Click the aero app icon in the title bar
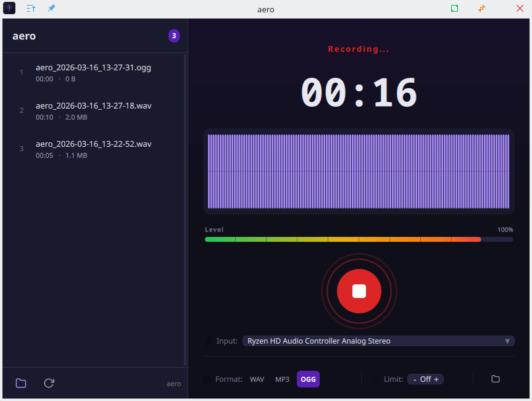The height and width of the screenshot is (401, 532). (9, 9)
